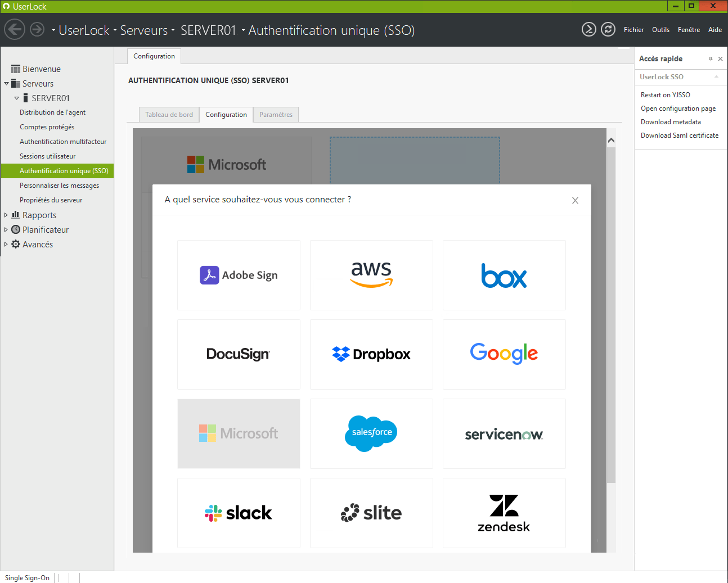This screenshot has height=583, width=728.
Task: Select the greyed Microsoft service tile
Action: [239, 433]
